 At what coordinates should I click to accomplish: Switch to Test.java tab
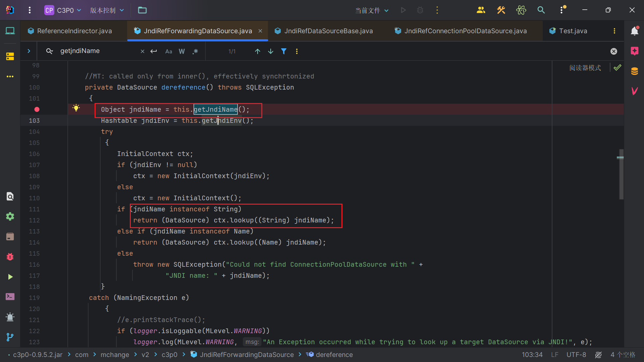(568, 31)
